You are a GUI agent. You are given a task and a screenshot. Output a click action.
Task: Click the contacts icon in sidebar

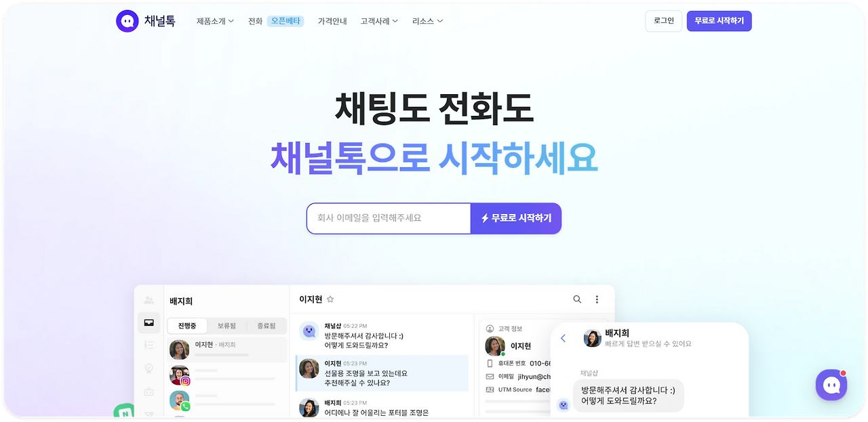pyautogui.click(x=149, y=300)
